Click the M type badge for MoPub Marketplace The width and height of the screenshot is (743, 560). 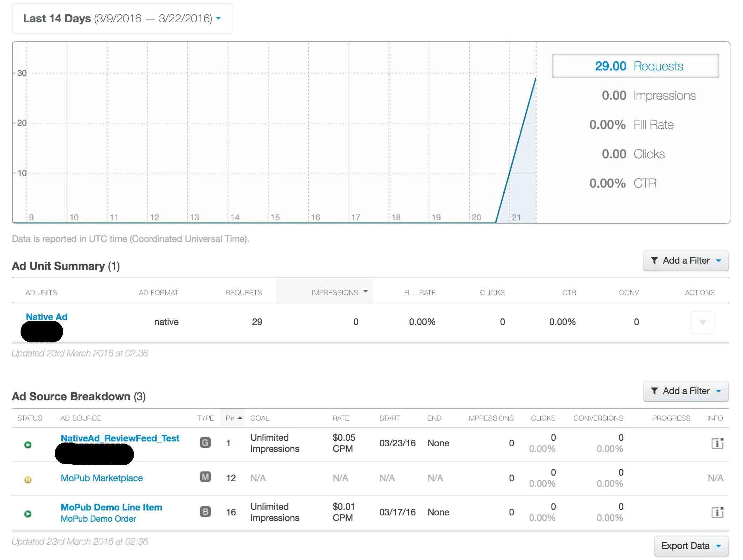(x=205, y=477)
